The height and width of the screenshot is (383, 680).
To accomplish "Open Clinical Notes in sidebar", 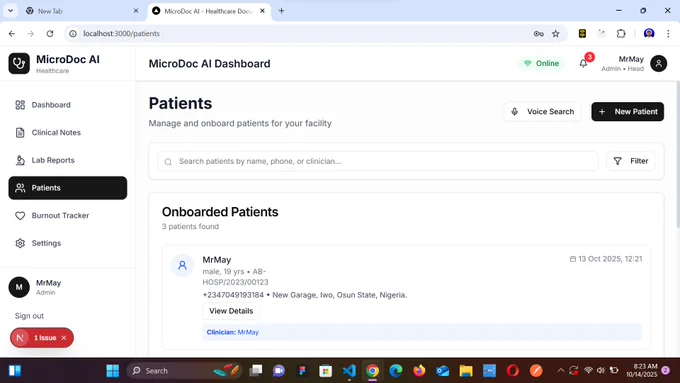I will [68, 133].
